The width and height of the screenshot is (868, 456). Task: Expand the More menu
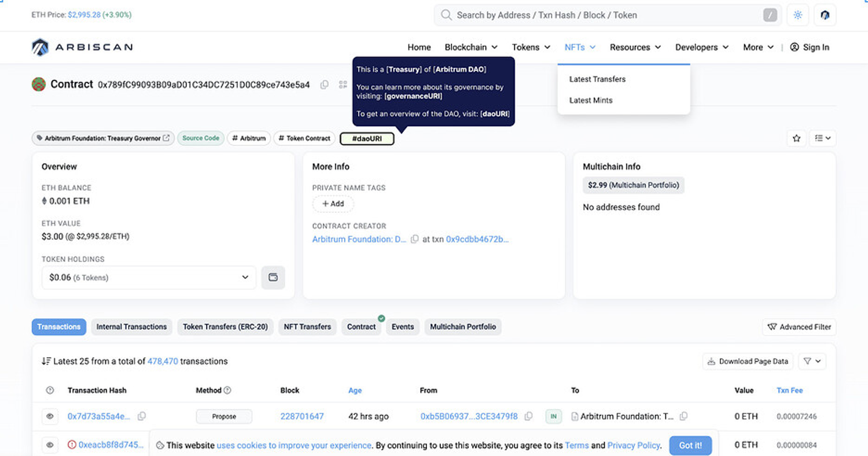click(x=758, y=47)
